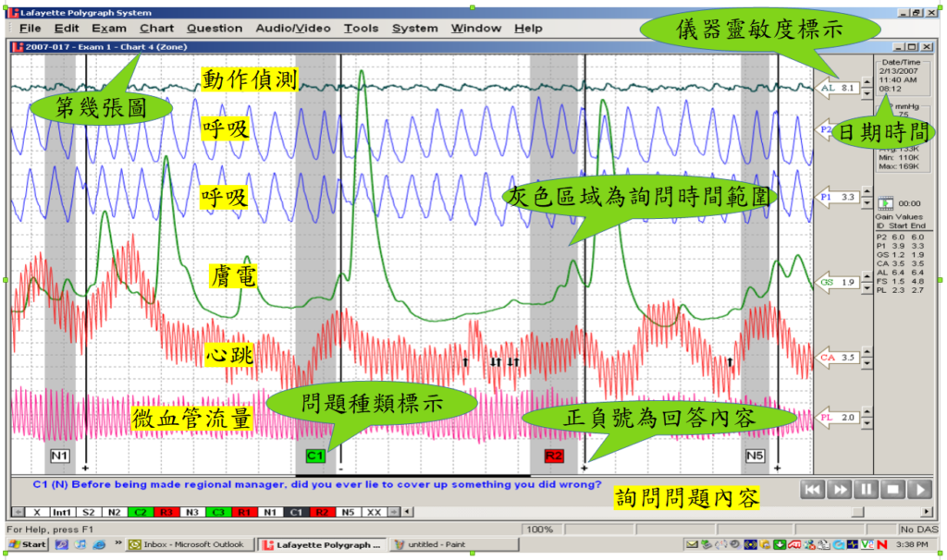Click the rewind-to-start playback button

tap(812, 490)
